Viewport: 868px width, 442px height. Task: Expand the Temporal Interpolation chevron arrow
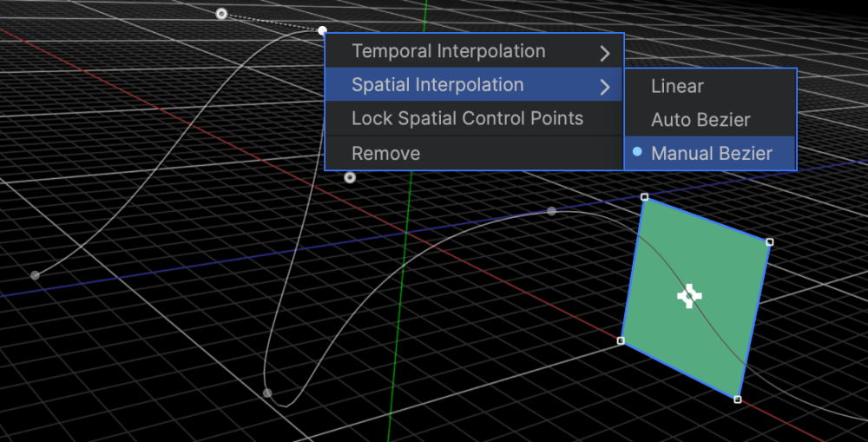click(x=604, y=53)
